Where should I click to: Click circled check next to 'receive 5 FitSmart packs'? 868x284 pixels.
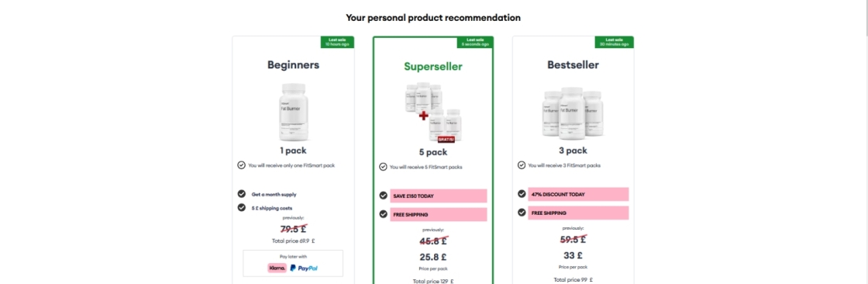point(383,166)
